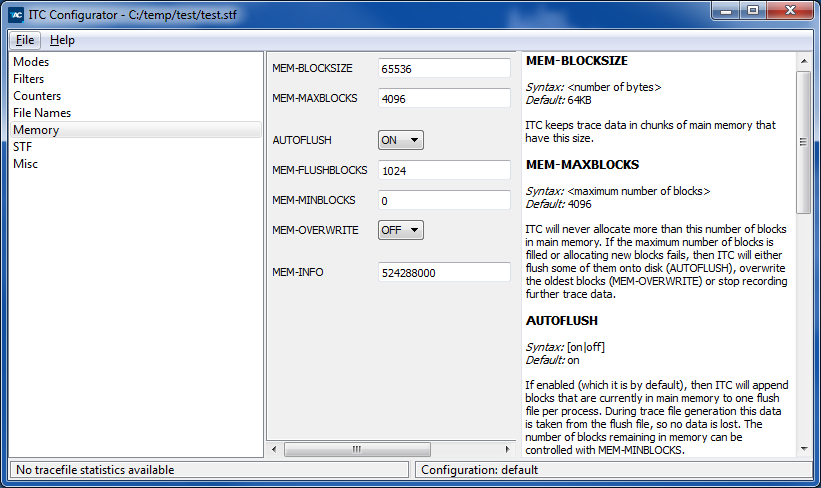Click the help panel scroll up arrow

(x=803, y=61)
